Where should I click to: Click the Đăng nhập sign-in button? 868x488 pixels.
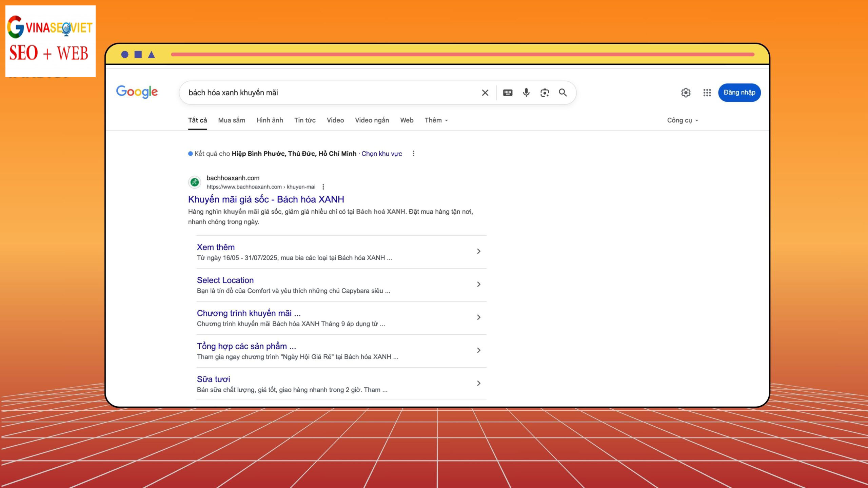pyautogui.click(x=739, y=93)
